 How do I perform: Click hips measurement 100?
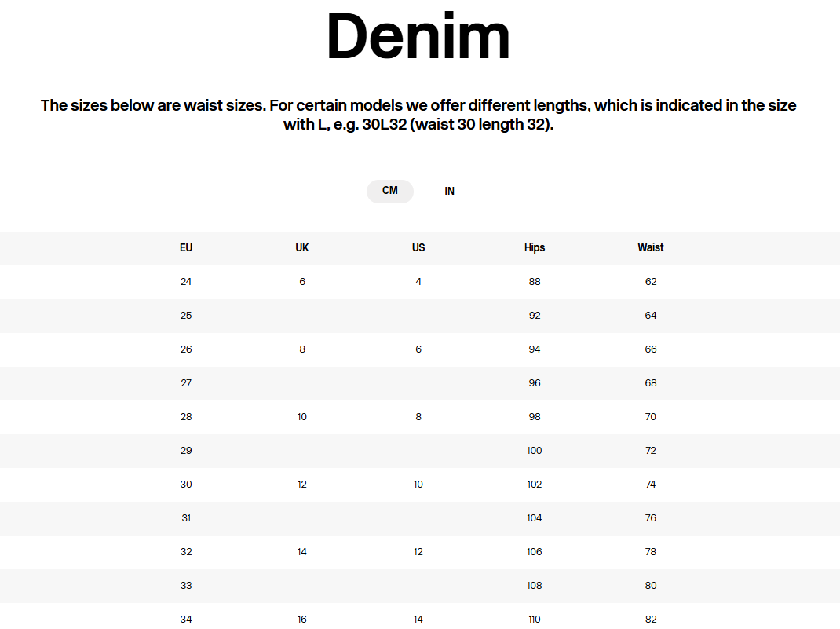(x=535, y=450)
